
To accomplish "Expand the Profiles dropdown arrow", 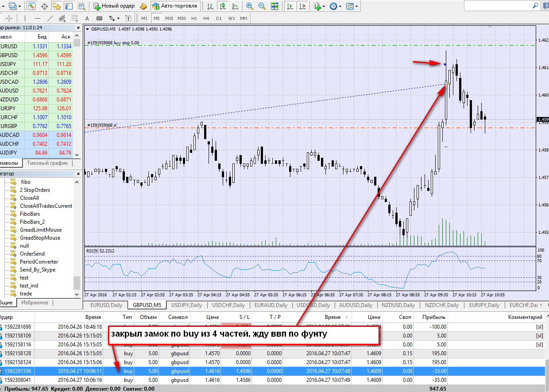I will coord(19,7).
